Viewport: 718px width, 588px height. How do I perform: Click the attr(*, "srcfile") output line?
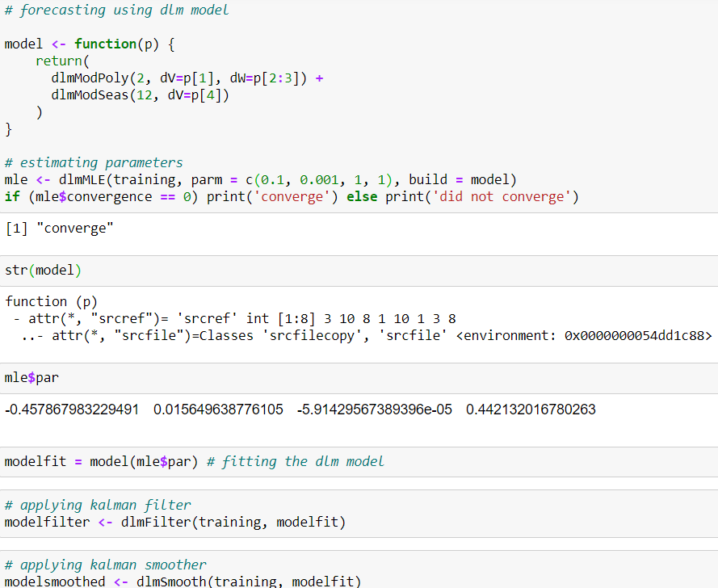click(367, 336)
